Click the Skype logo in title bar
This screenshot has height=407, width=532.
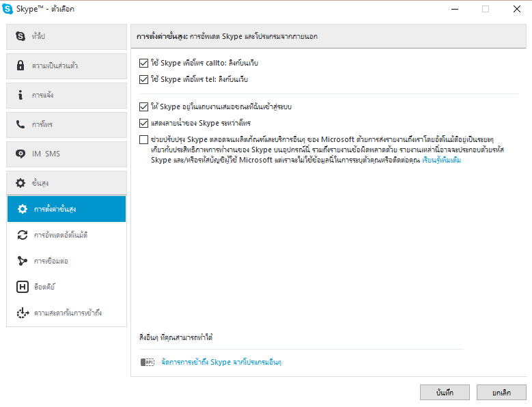tap(8, 9)
